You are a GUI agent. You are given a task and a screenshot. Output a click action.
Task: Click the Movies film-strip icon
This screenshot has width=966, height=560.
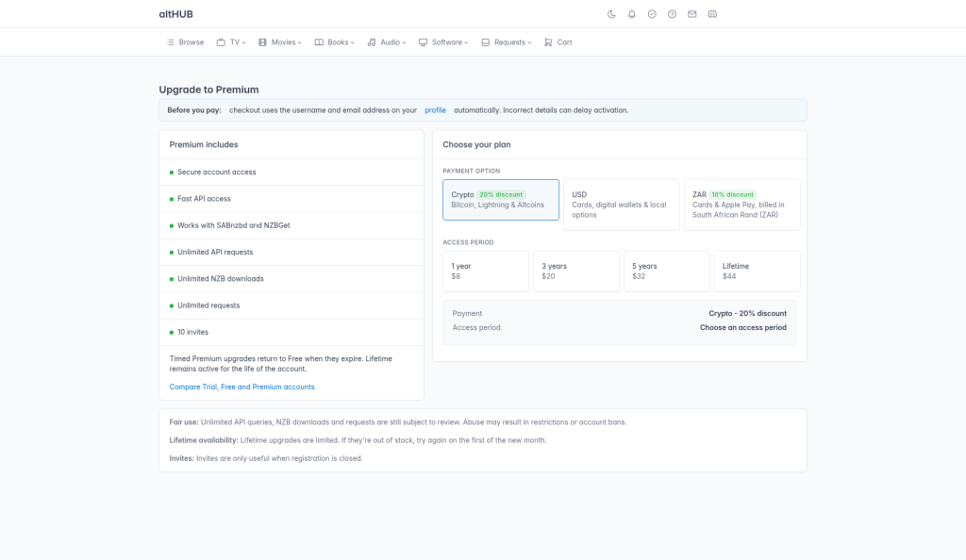pos(262,42)
